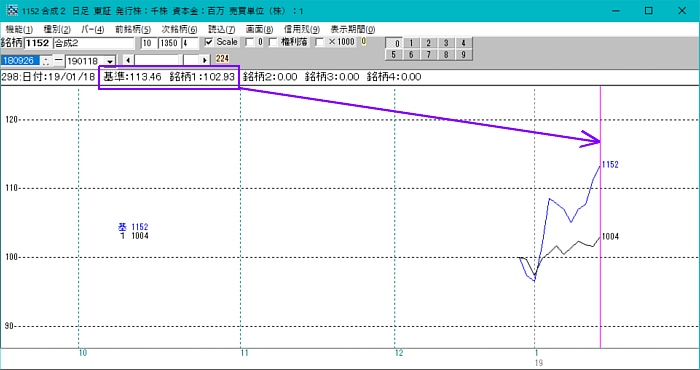This screenshot has width=700, height=370.
Task: Click the field containing 1350
Action: tap(169, 43)
